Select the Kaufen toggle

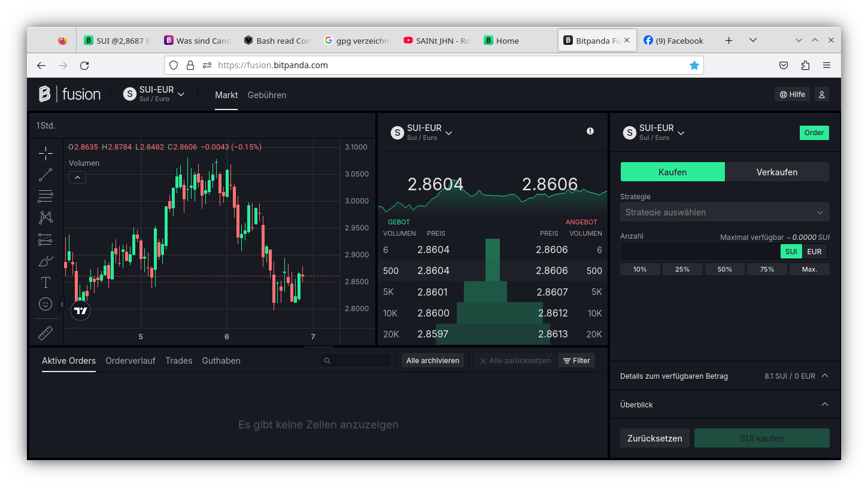point(672,172)
